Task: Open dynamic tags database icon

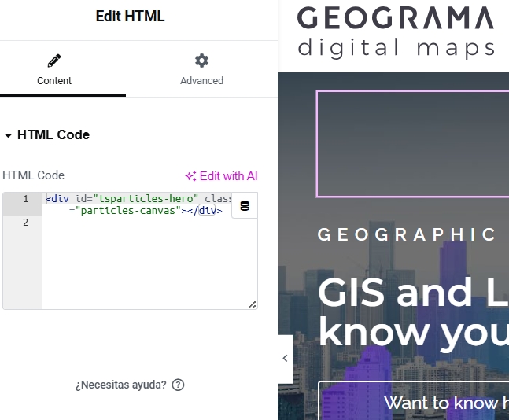Action: click(245, 206)
